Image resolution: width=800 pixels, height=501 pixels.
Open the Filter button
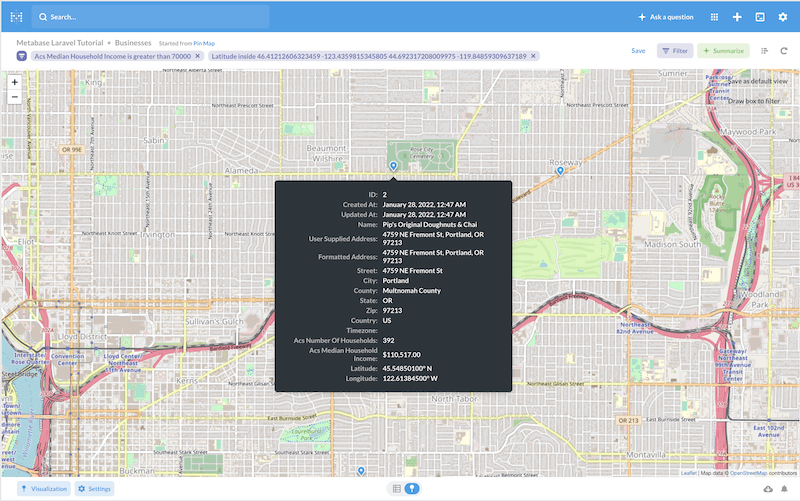pos(674,51)
